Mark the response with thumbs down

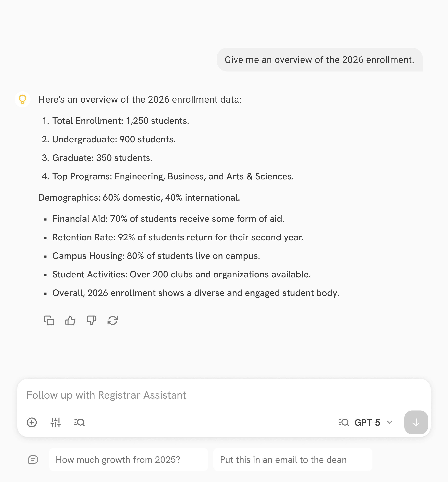tap(91, 320)
